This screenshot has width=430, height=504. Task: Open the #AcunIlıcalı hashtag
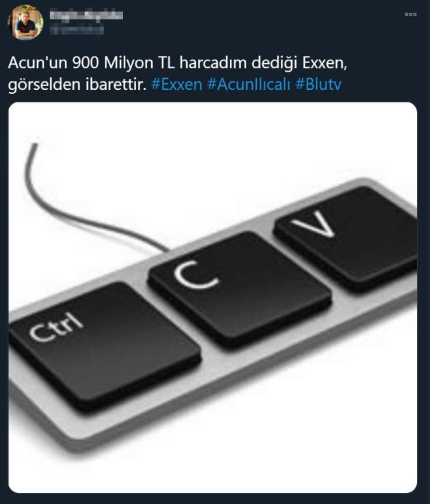[249, 84]
